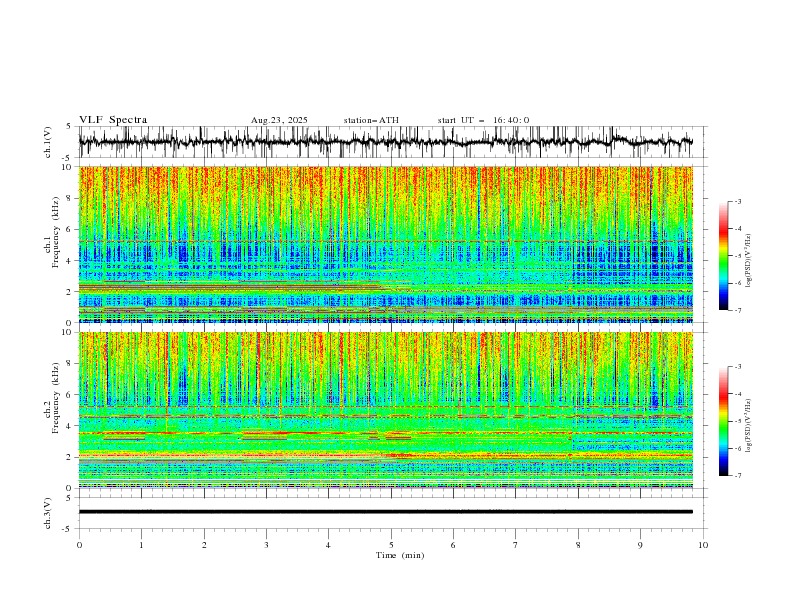This screenshot has height=612, width=792.
Task: Click time axis tick label "6"
Action: tap(454, 545)
